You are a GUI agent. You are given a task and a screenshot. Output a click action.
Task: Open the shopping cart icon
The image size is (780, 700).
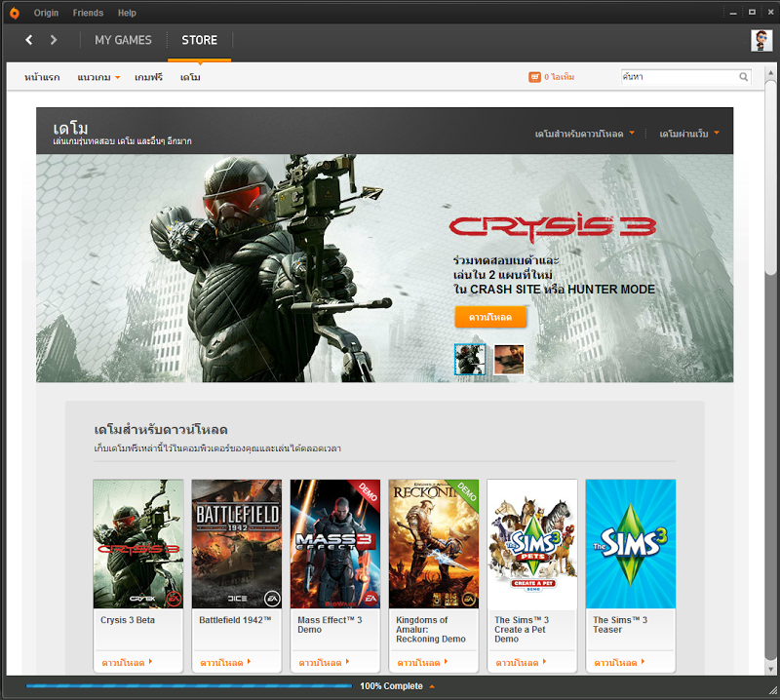click(534, 77)
